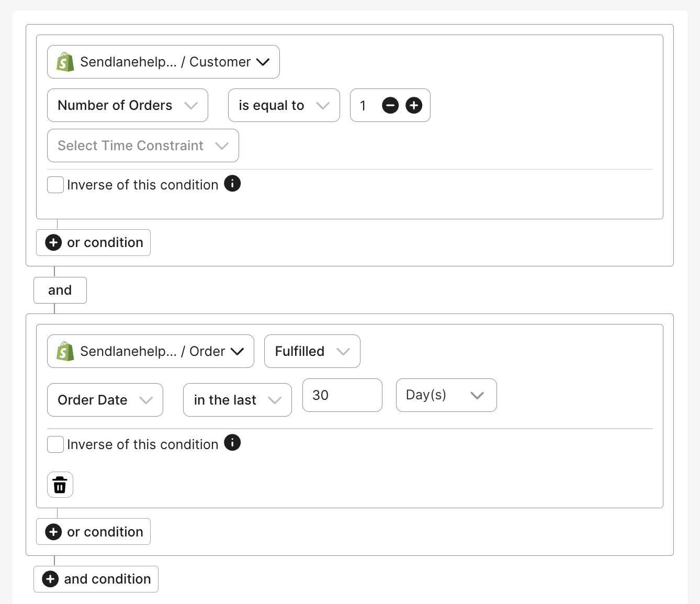Open the Number of Orders dropdown
700x604 pixels.
[128, 105]
